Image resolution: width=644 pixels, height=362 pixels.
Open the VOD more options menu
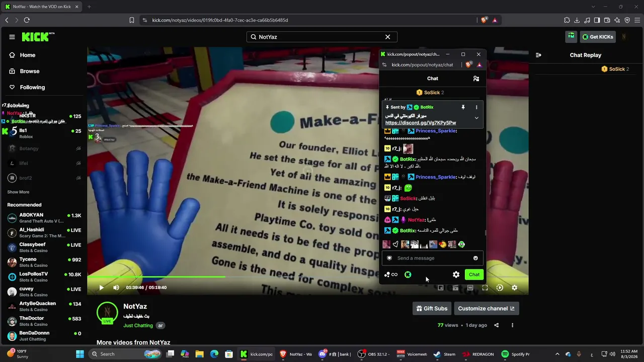tap(512, 325)
